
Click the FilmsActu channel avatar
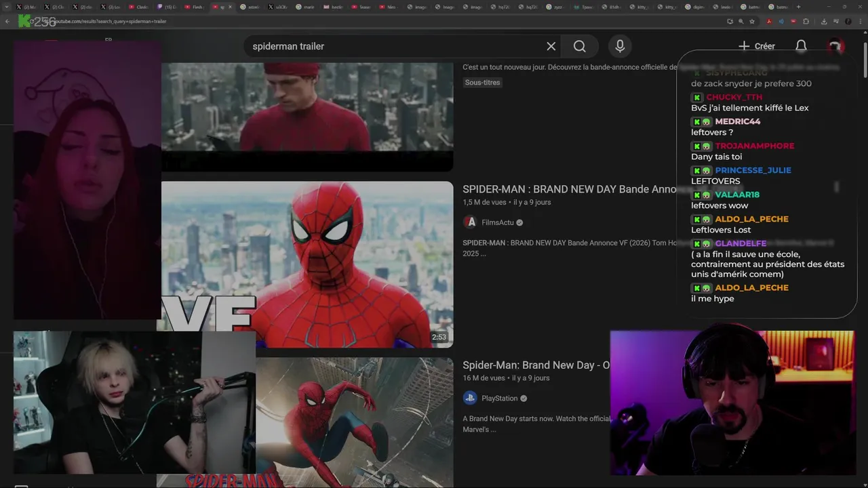point(470,222)
